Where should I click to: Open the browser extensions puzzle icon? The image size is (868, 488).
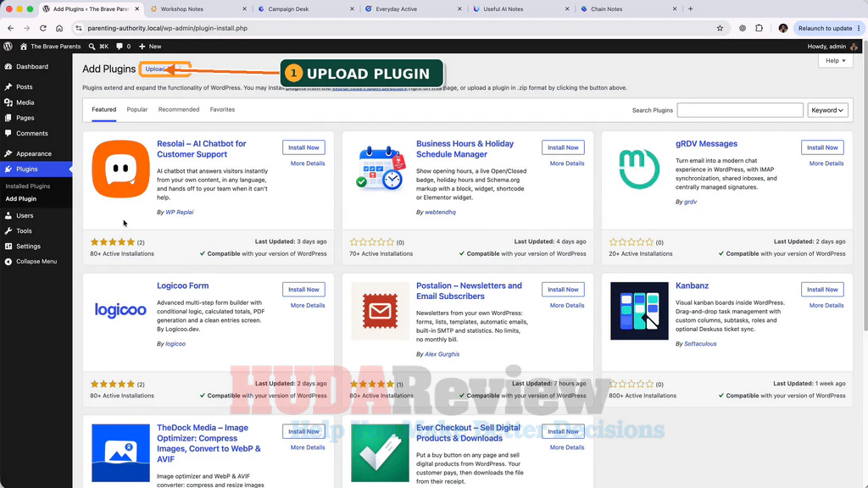759,28
